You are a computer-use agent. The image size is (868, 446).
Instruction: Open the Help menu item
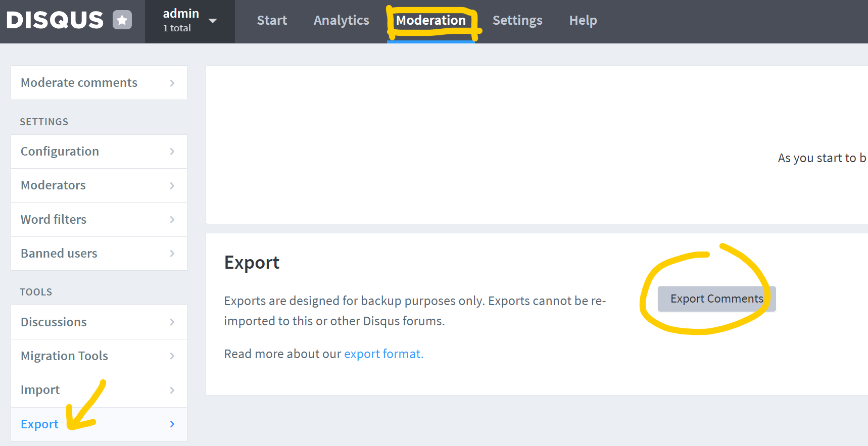[x=583, y=20]
